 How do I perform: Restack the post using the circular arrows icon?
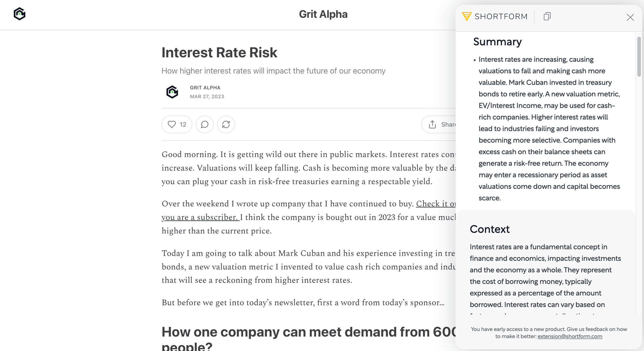click(x=226, y=124)
